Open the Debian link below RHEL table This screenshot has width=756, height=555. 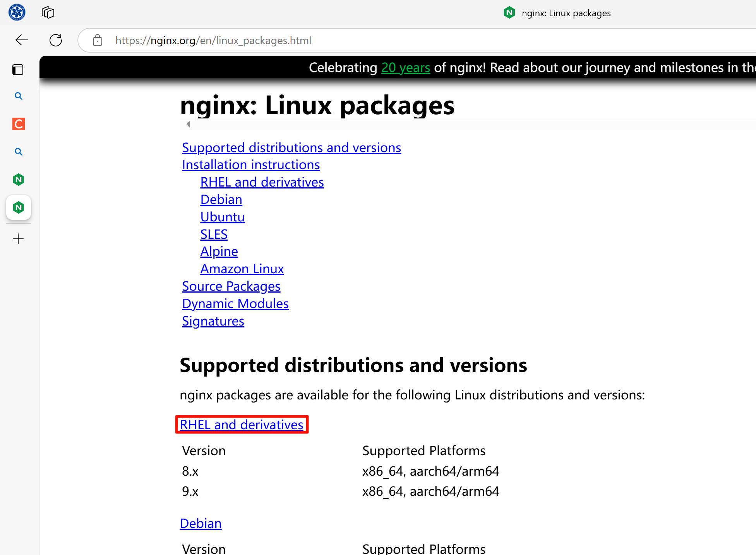(201, 523)
